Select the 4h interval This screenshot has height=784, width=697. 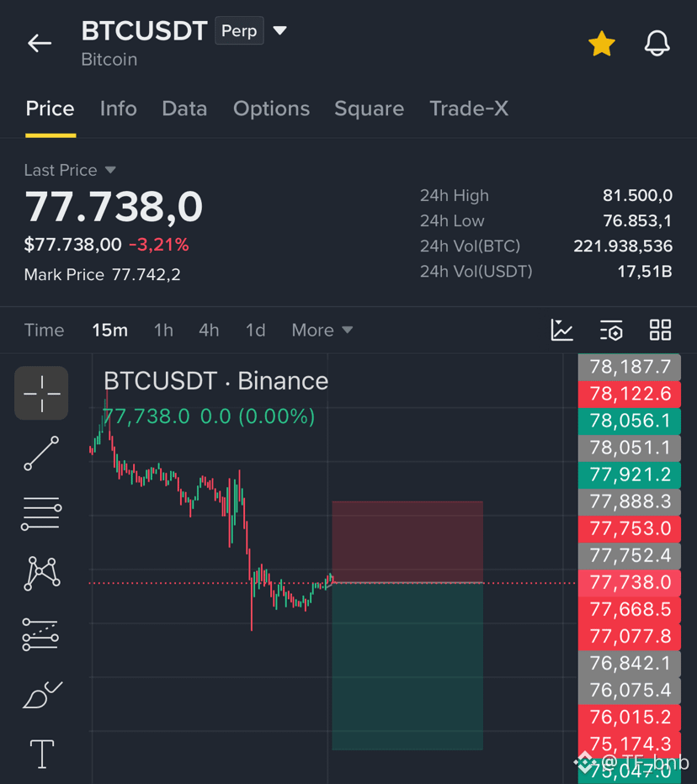click(x=209, y=330)
